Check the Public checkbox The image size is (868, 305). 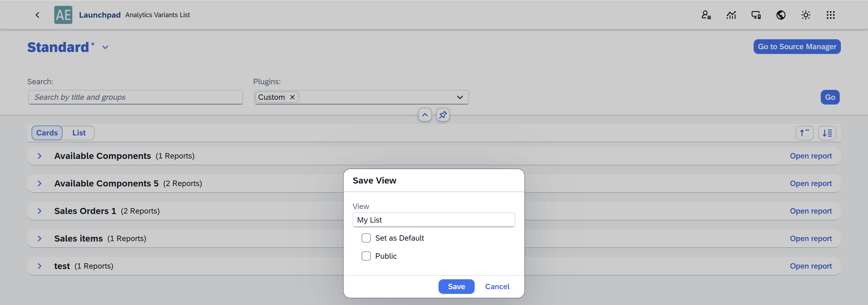click(x=366, y=256)
